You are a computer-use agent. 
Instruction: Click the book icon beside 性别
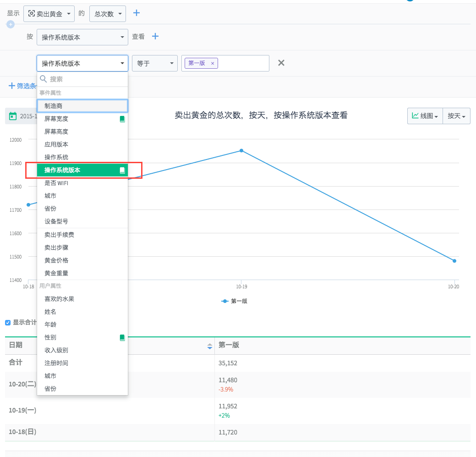point(122,337)
